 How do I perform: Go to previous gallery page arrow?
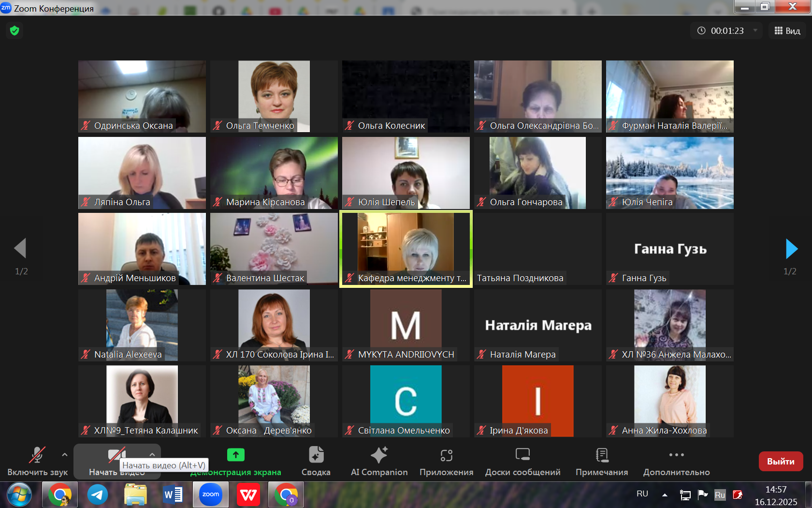20,249
